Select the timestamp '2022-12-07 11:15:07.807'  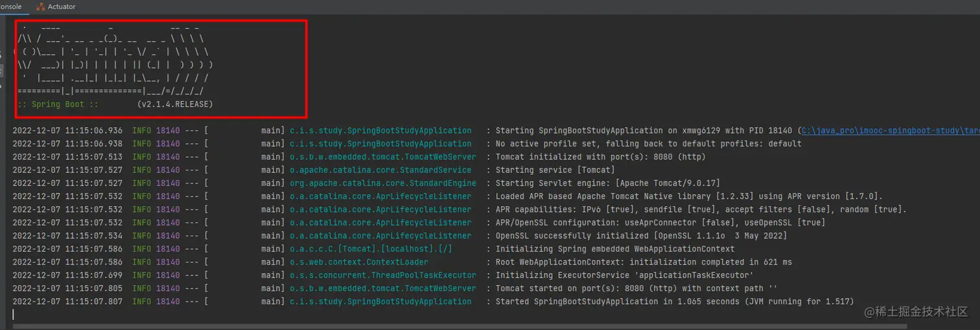pos(67,301)
